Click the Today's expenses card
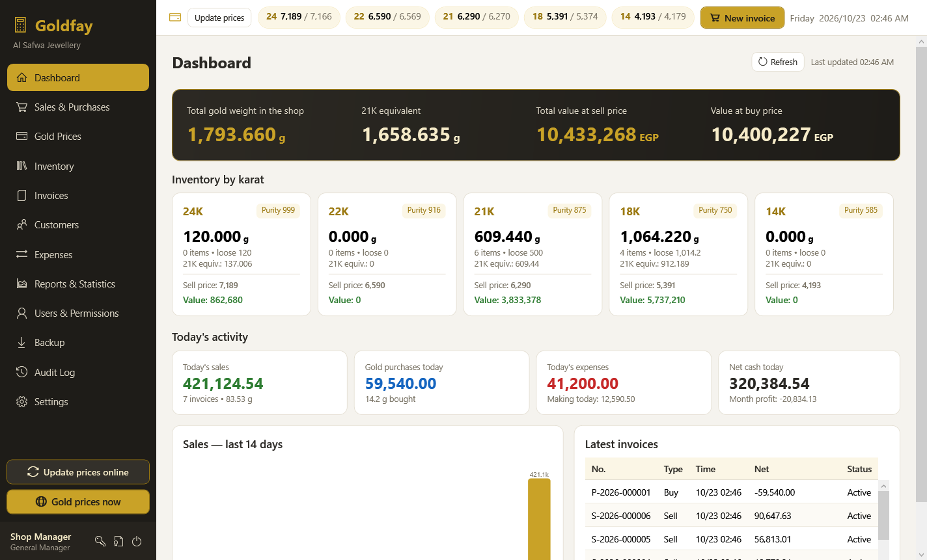This screenshot has height=560, width=927. click(x=624, y=382)
